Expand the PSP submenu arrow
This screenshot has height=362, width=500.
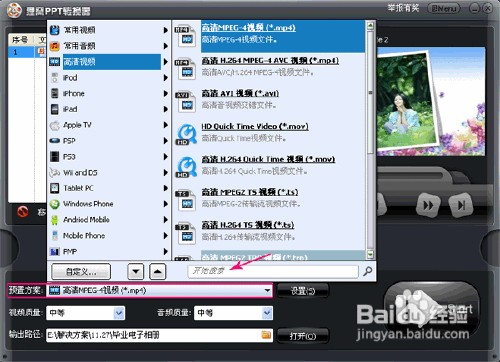click(166, 141)
